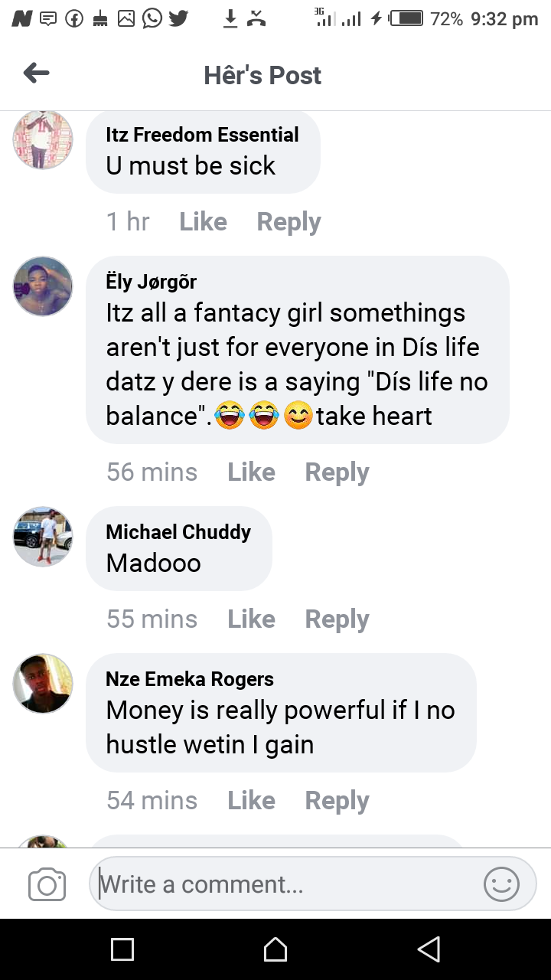Tap Android home navigation button
The width and height of the screenshot is (551, 980).
(275, 949)
